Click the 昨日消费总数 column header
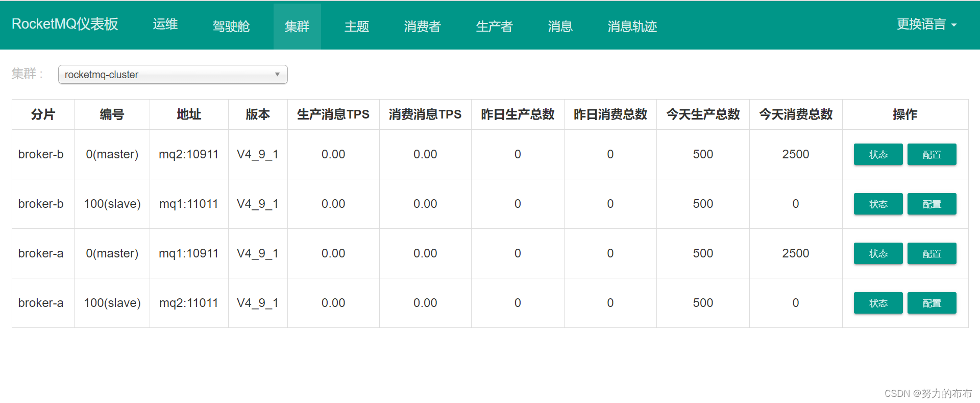Screen dimensions: 980x403 (610, 114)
